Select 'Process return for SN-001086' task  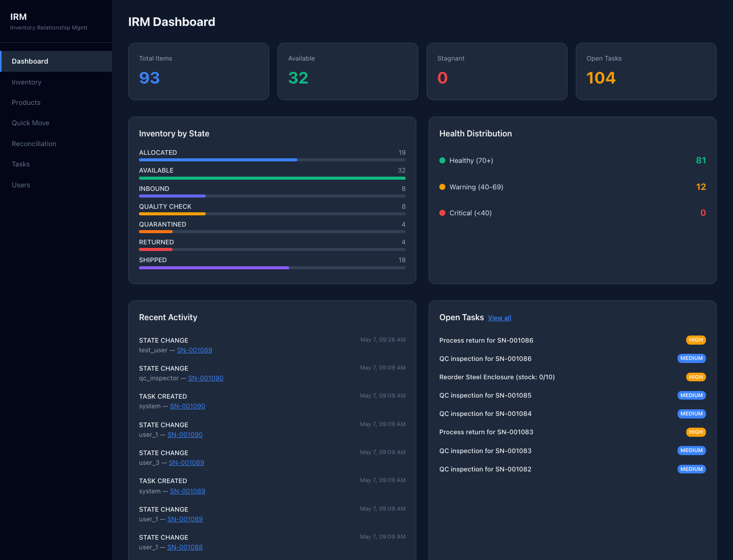(x=486, y=341)
